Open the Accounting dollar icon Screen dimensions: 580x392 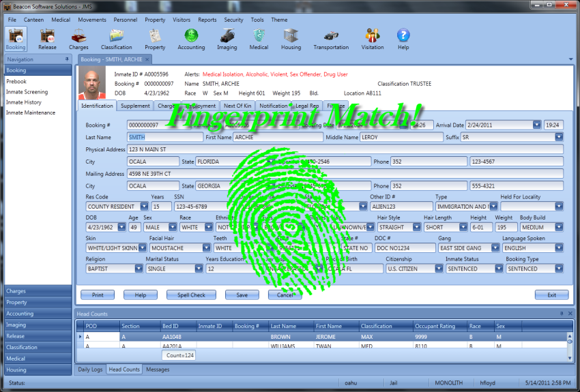coord(191,38)
